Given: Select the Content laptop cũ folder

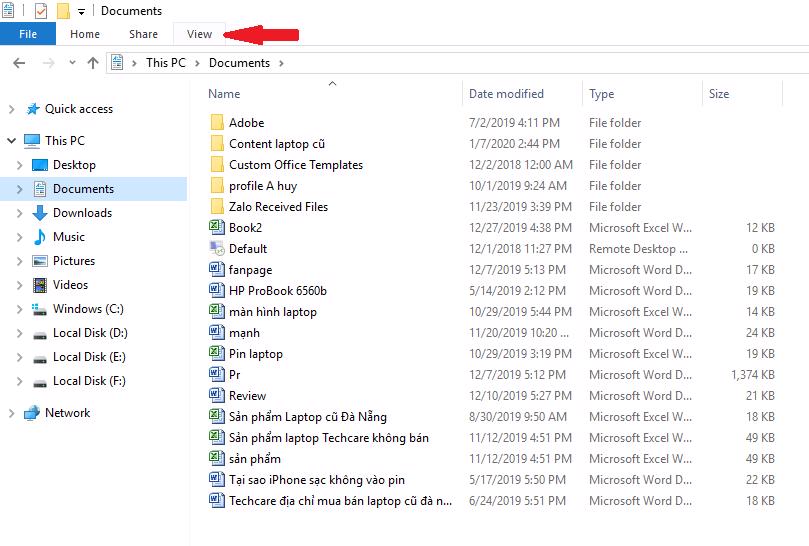Looking at the screenshot, I should 277,144.
